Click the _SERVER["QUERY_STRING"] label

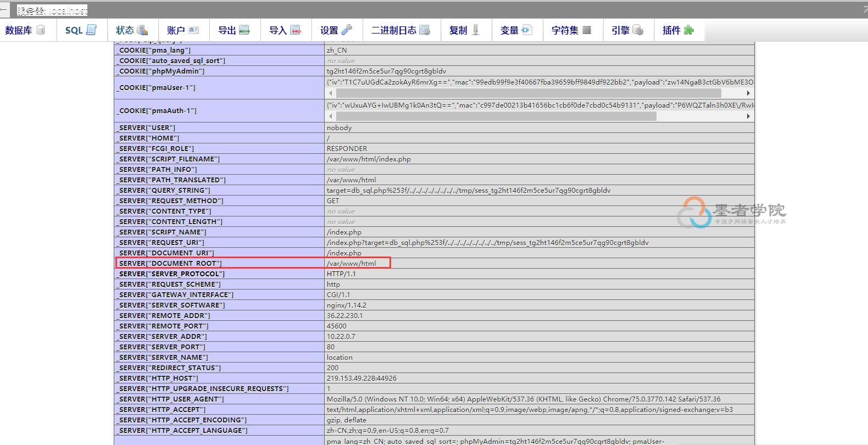coord(163,190)
